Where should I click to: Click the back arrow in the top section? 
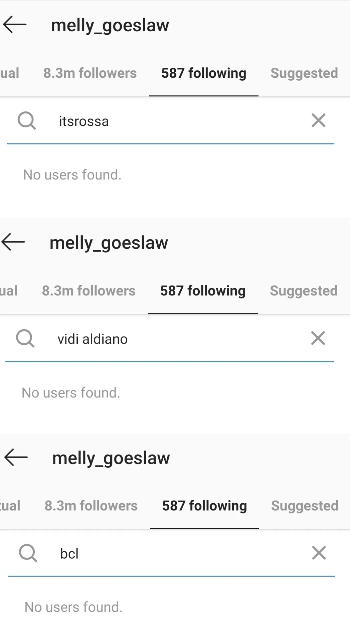[15, 24]
